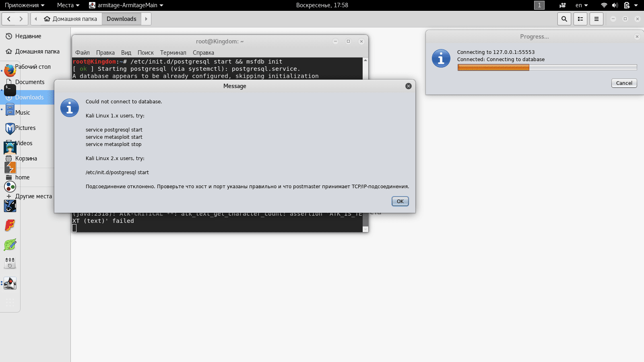Click terminal scrollbar up arrow
This screenshot has width=644, height=362.
[365, 60]
